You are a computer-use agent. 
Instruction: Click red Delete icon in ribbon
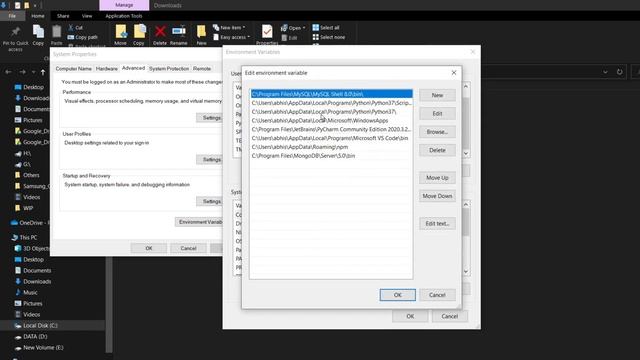(x=160, y=31)
